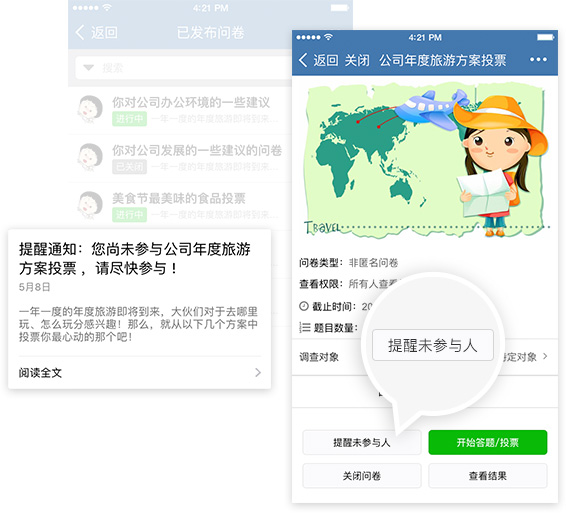This screenshot has height=513, width=566.
Task: Tap the clock icon next to 截止时间
Action: point(304,306)
